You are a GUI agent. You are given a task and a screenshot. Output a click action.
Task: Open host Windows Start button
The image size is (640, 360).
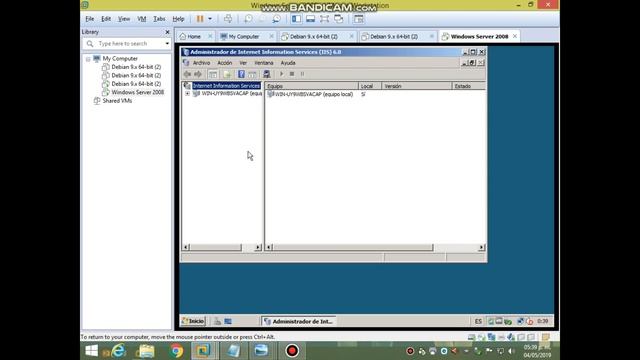91,351
